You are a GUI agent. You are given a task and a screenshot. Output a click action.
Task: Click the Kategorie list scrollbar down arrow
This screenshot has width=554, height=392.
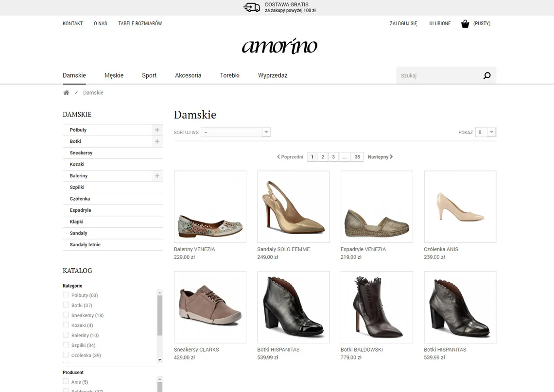point(160,360)
